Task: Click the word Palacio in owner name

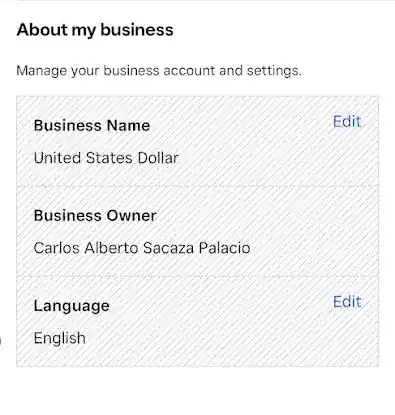Action: [225, 248]
